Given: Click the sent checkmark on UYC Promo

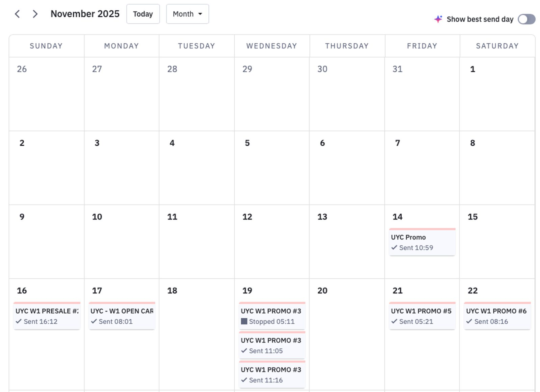Looking at the screenshot, I should tap(394, 248).
